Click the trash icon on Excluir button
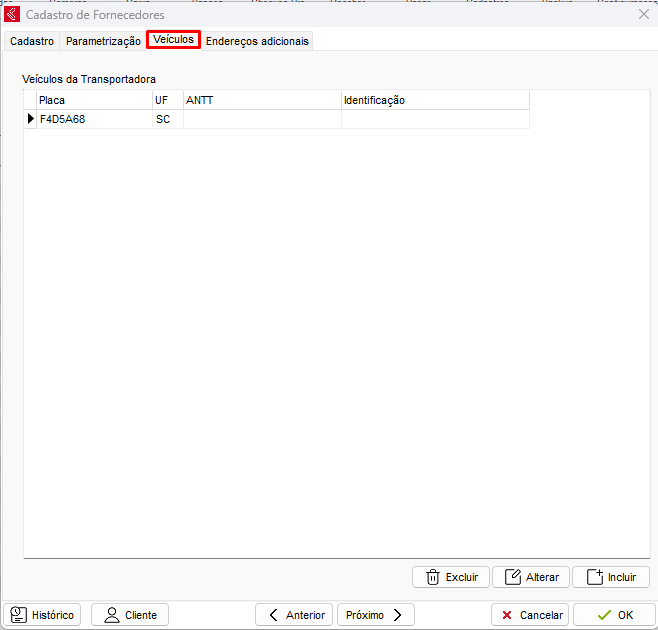 [433, 577]
